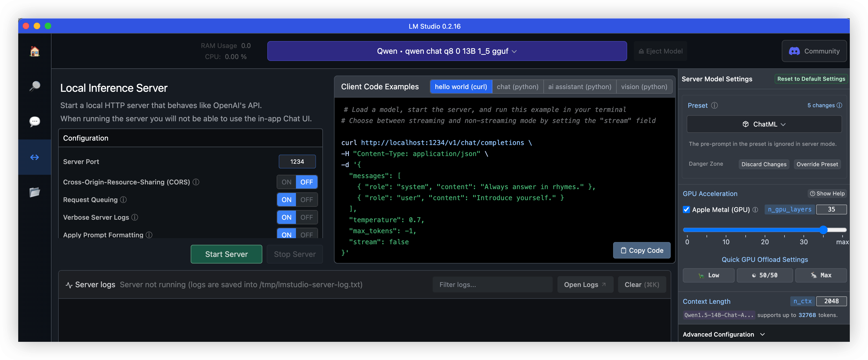Image resolution: width=868 pixels, height=360 pixels.
Task: Uncheck Apple Metal (GPU)
Action: (686, 210)
